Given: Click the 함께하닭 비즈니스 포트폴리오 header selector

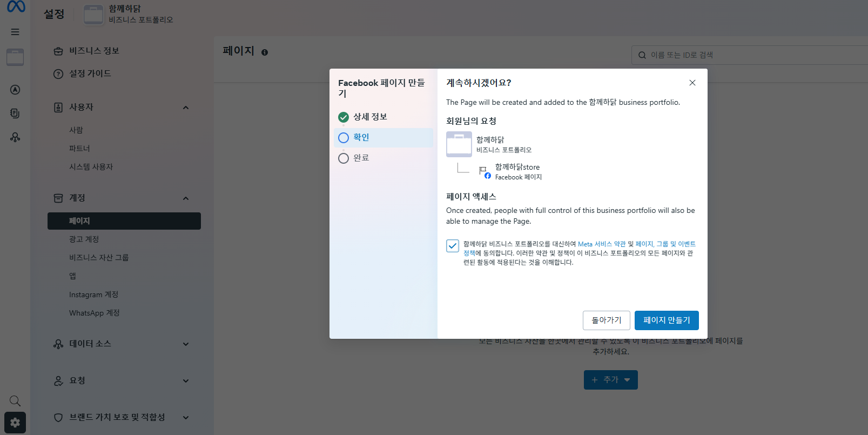Looking at the screenshot, I should coord(129,15).
